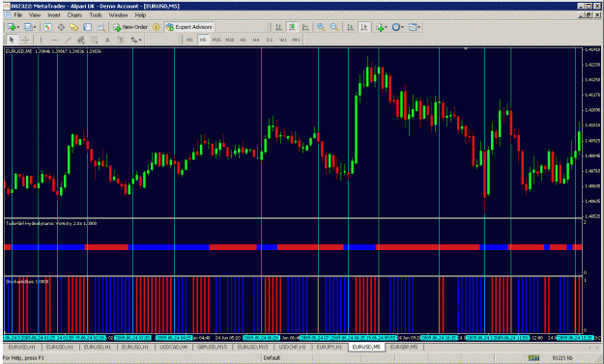Viewport: 604px width, 364px height.
Task: Click the Arrows objects icon
Action: (x=134, y=40)
